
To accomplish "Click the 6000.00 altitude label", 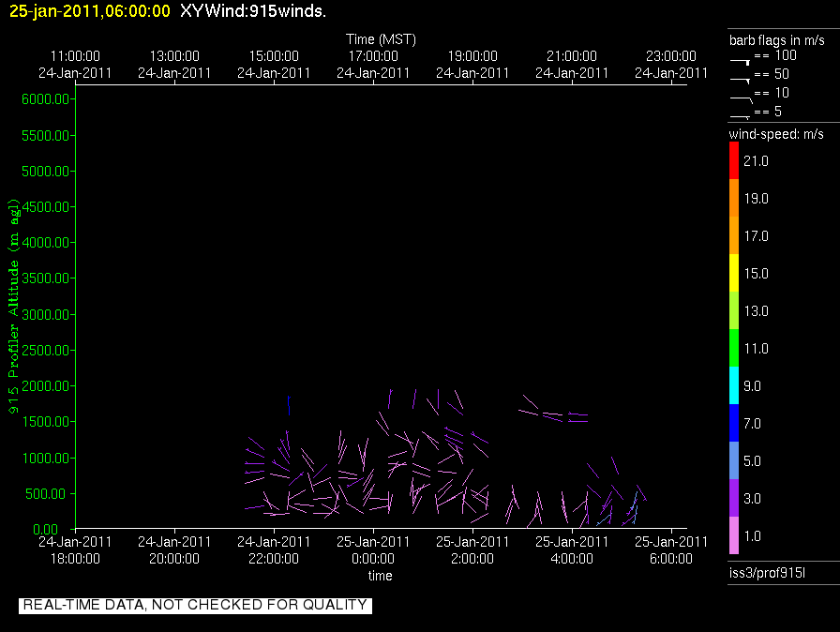I will pos(46,99).
